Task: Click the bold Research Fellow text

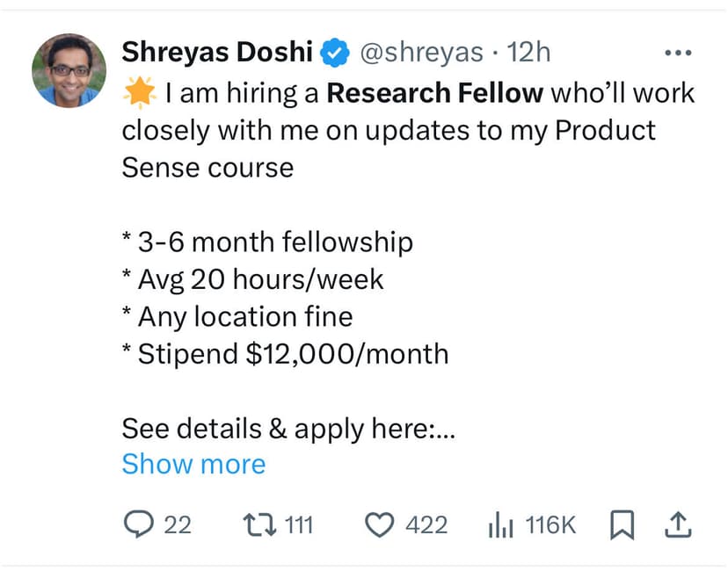Action: tap(435, 92)
